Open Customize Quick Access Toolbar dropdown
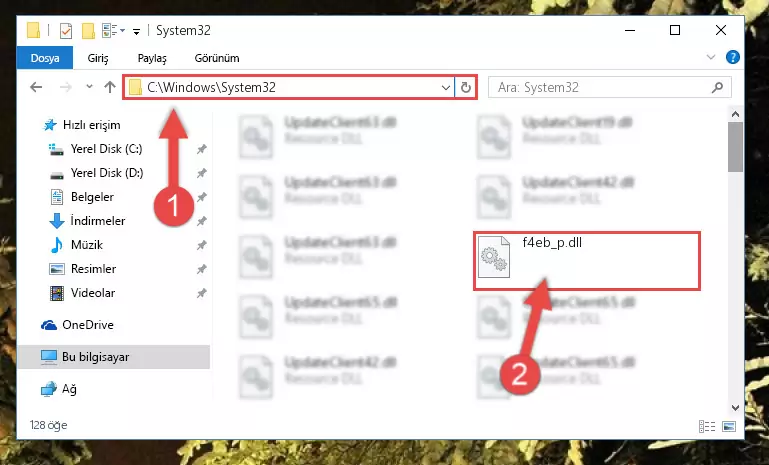Screen dimensions: 769x465 136,31
